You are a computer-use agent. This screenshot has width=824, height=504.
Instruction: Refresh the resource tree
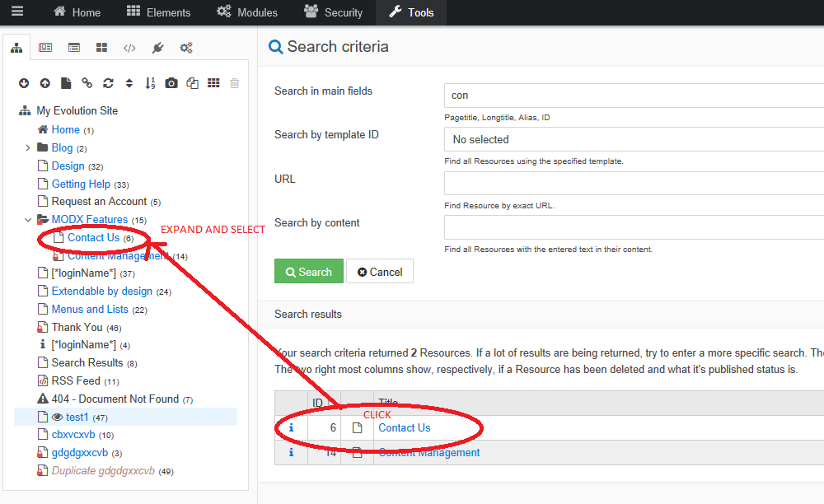(108, 82)
